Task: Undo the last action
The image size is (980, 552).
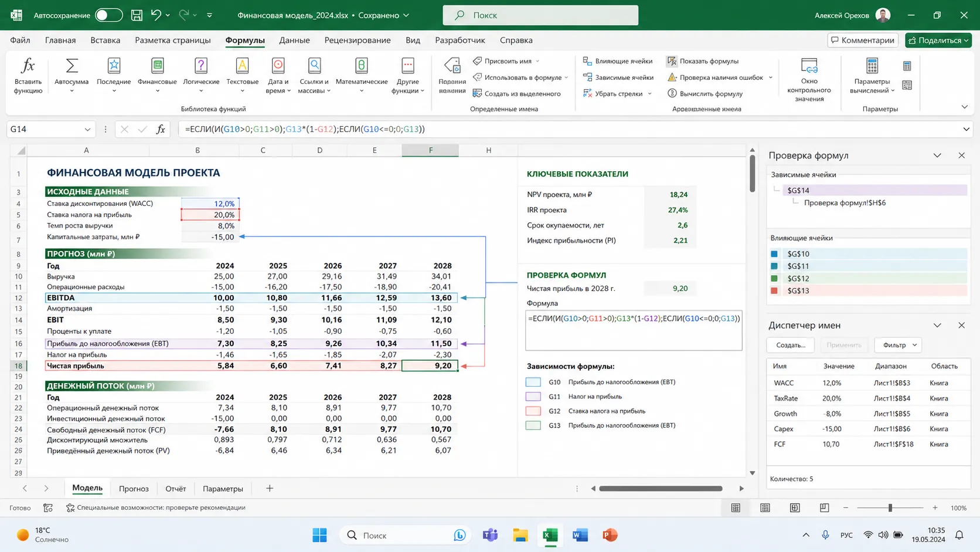Action: click(156, 15)
